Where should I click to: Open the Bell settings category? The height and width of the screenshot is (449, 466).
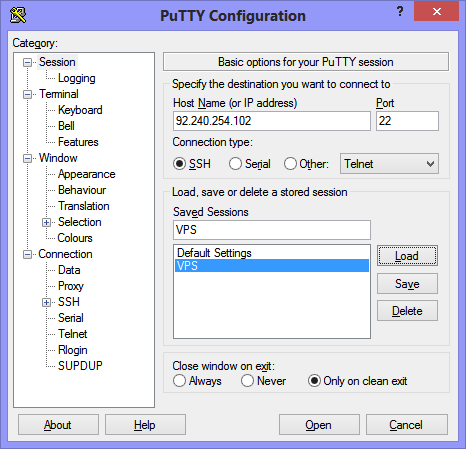[66, 126]
